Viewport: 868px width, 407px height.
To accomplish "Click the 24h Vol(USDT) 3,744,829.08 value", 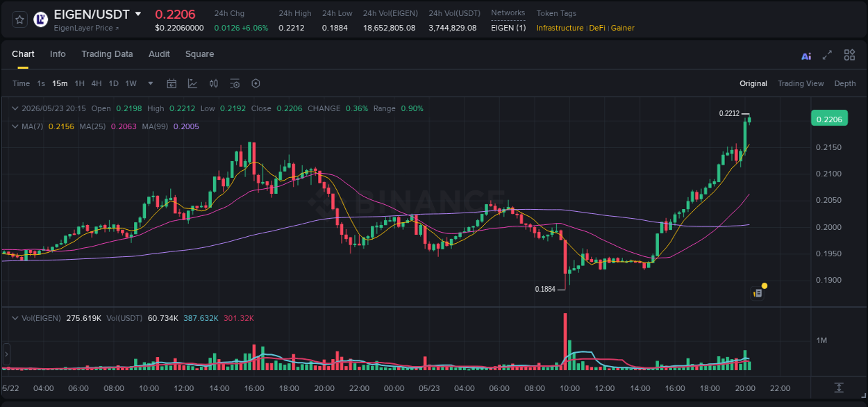I will coord(453,28).
